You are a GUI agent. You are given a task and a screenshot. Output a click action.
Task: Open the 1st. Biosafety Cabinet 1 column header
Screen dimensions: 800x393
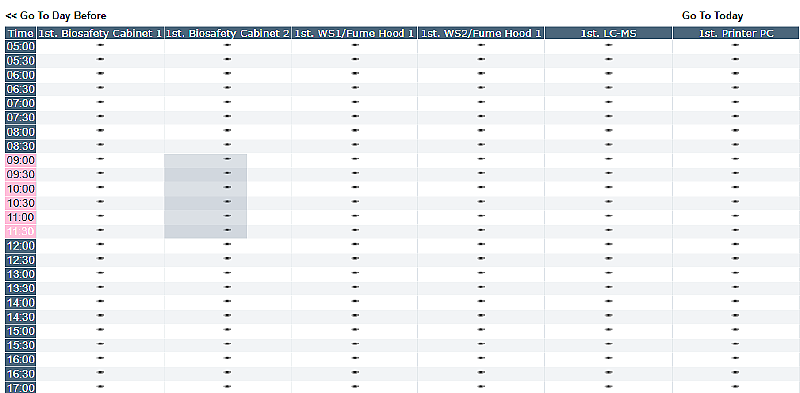pos(100,33)
